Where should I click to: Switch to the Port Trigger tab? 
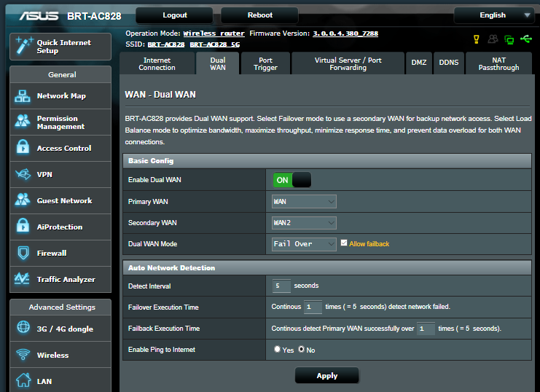265,63
